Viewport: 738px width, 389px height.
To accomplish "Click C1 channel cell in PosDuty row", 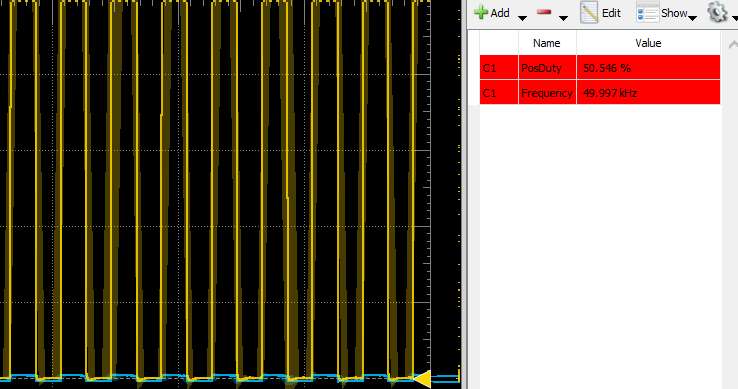I will (x=499, y=68).
